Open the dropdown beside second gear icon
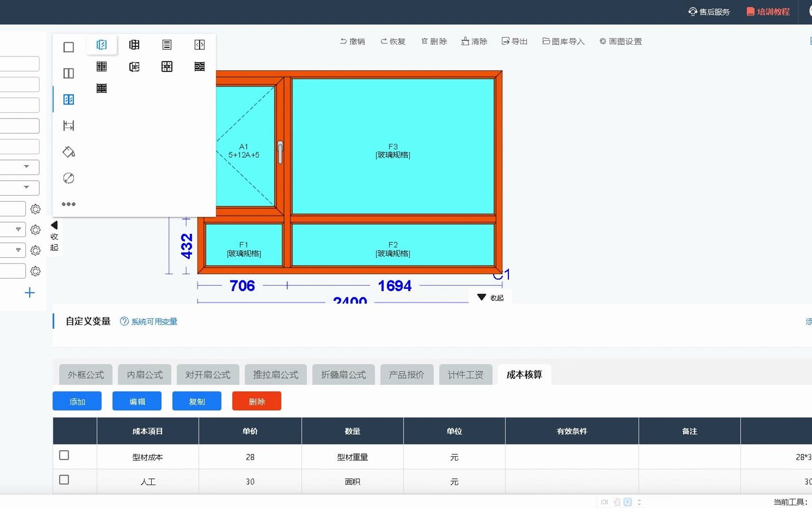This screenshot has width=812, height=508. [13, 230]
